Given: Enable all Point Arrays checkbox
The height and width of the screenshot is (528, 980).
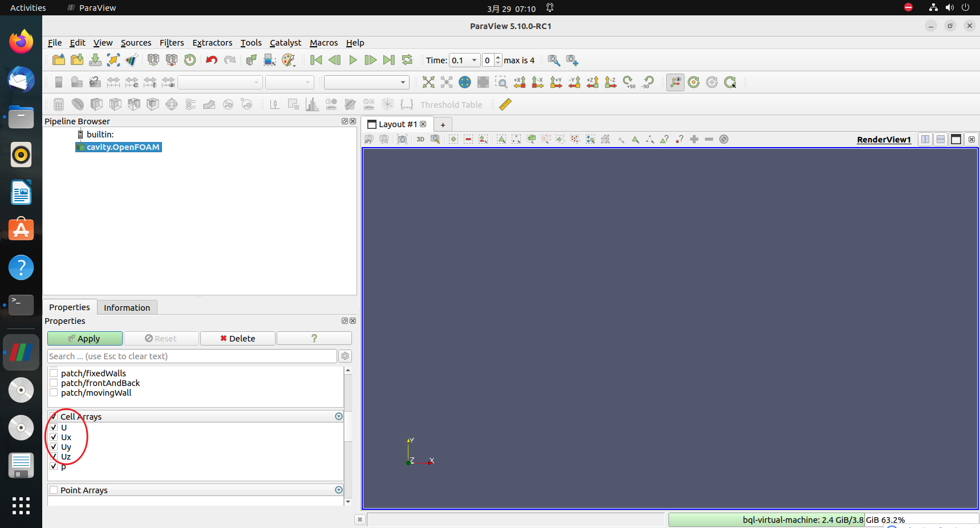Looking at the screenshot, I should pos(54,490).
